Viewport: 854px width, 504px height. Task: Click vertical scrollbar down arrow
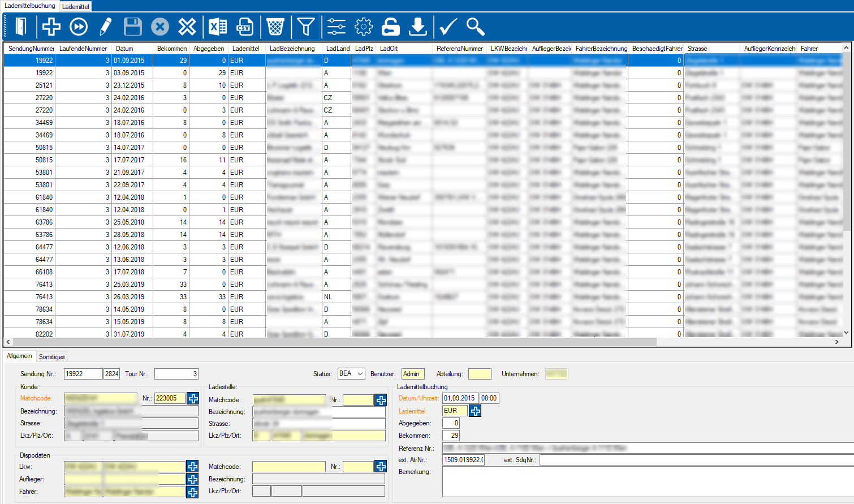tap(847, 333)
